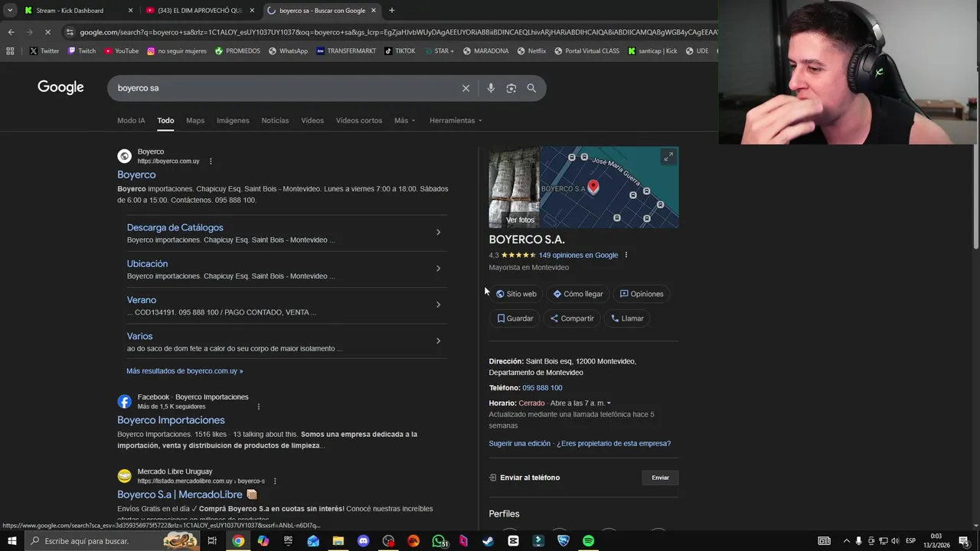Click Sugerir una edición link

[x=520, y=443]
